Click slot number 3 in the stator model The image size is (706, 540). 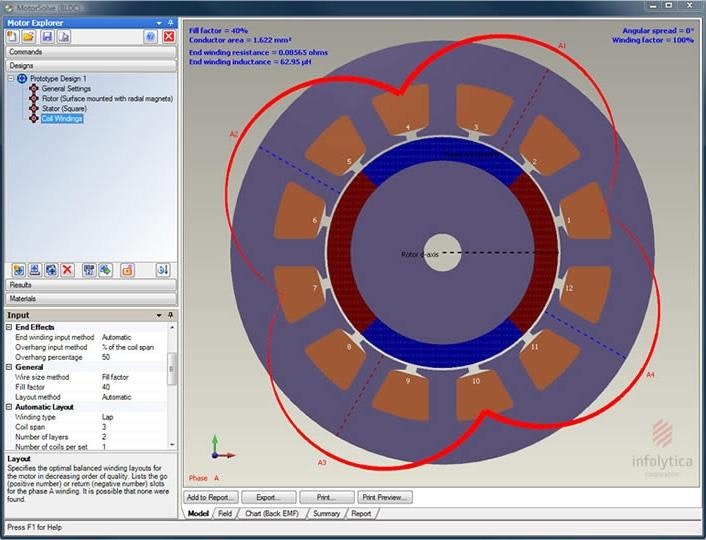pos(476,127)
